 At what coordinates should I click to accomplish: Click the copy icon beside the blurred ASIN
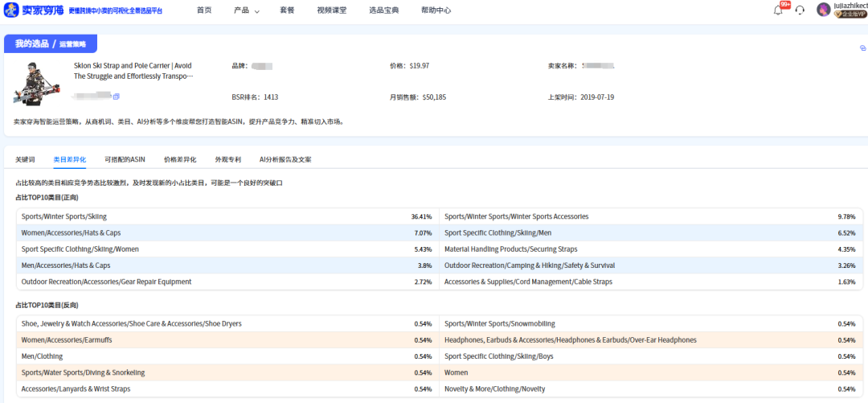tap(117, 97)
